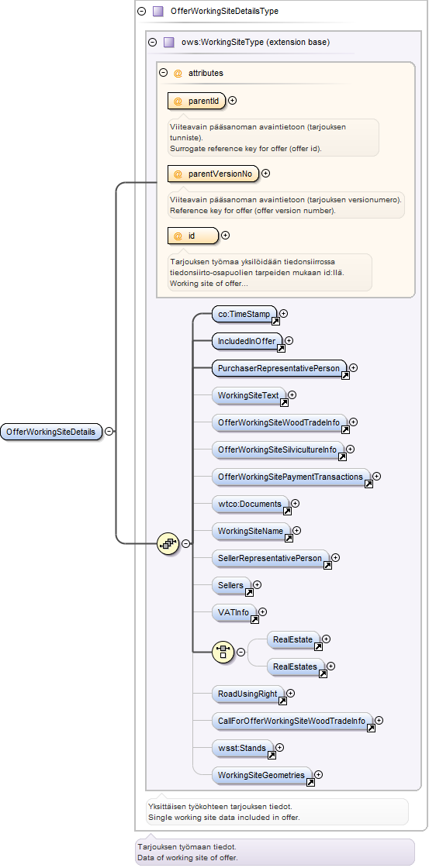Click 'Data of working site of offer.' annotation
Image resolution: width=429 pixels, height=868 pixels.
tap(187, 858)
